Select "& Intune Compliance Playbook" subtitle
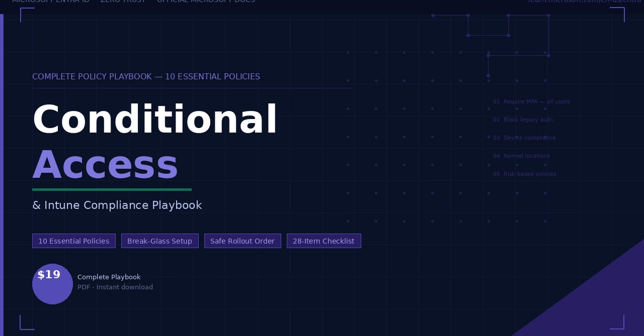 117,205
